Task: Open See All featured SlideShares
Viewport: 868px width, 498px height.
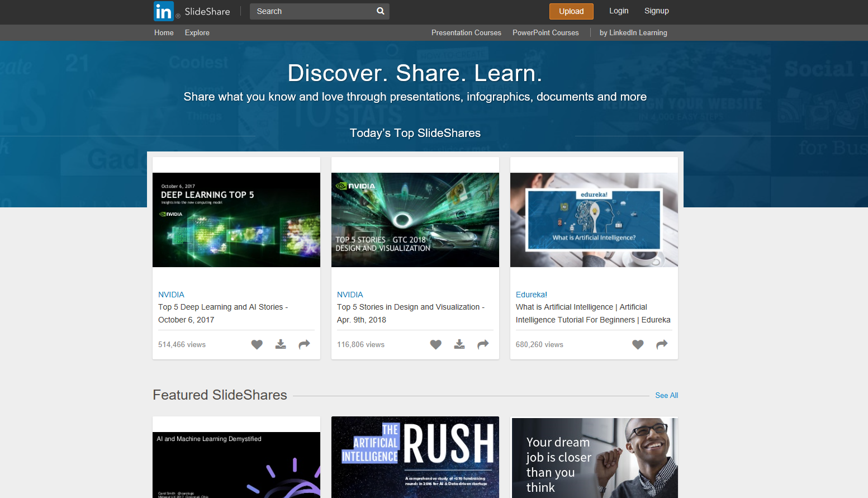Action: coord(667,395)
